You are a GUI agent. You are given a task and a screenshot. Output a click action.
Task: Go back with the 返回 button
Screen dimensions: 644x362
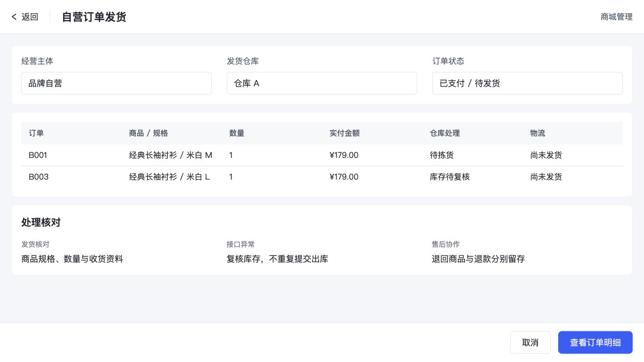25,17
